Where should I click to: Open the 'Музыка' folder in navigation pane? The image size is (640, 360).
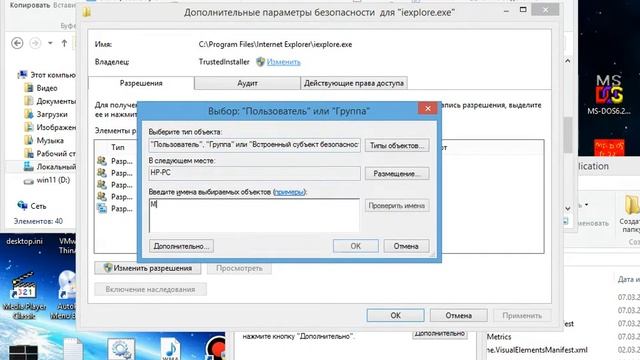pos(44,140)
